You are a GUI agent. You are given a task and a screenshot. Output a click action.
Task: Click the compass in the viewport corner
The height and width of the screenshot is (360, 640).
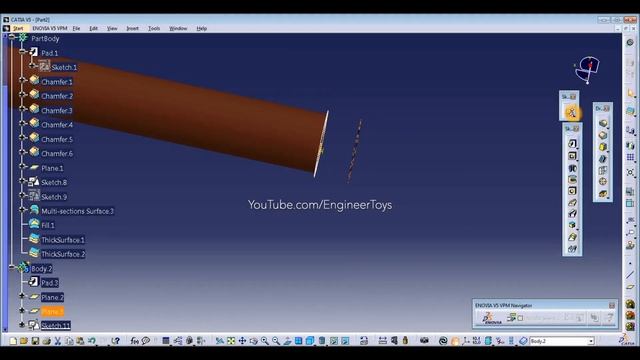[587, 70]
